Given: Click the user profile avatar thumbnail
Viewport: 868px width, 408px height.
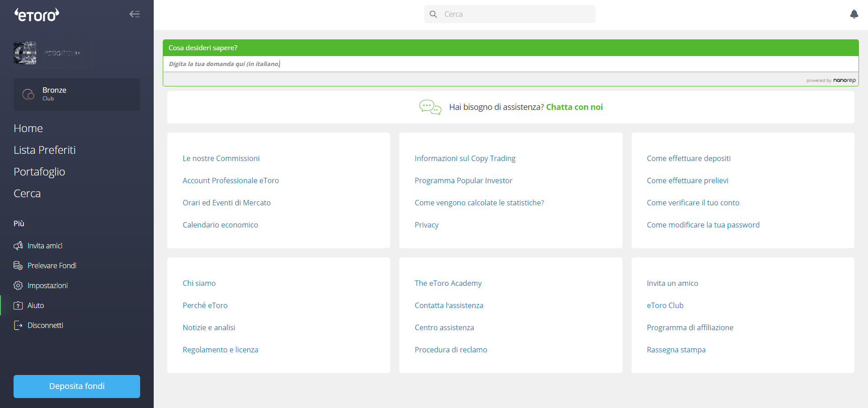Looking at the screenshot, I should (25, 53).
